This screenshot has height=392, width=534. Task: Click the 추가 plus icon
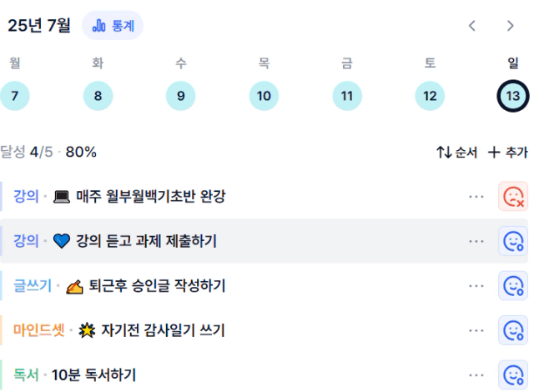[494, 152]
